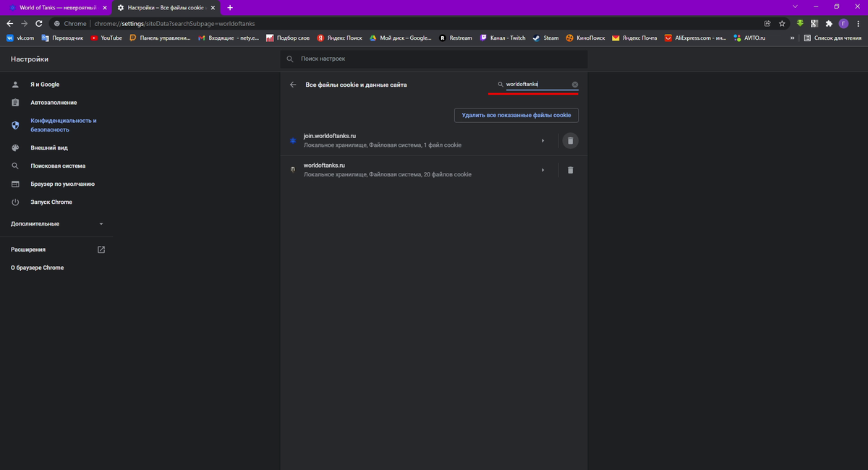Open 'Запуск Chrome' settings section
The image size is (868, 470).
pyautogui.click(x=51, y=202)
